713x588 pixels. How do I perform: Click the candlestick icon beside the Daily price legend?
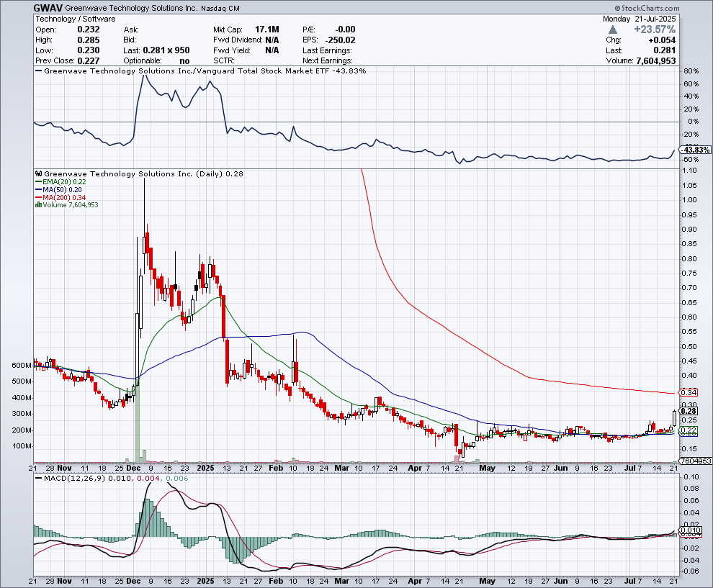tap(39, 173)
